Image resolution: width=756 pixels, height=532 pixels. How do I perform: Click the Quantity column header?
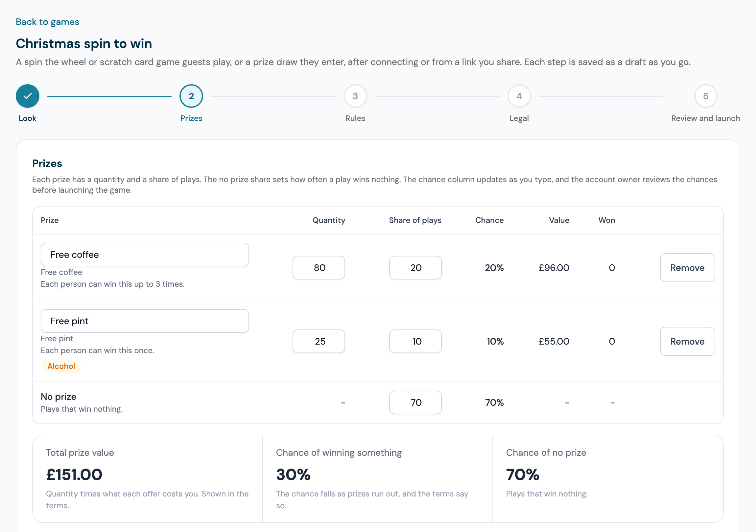coord(329,220)
